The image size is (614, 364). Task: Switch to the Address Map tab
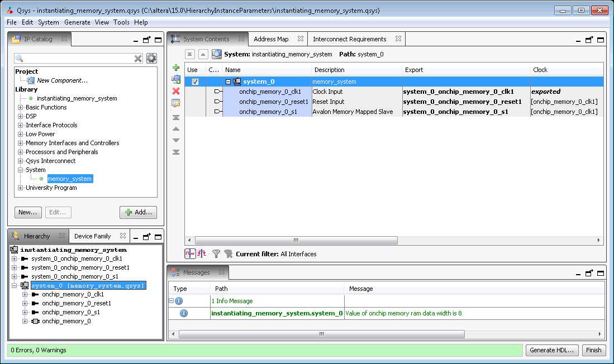pyautogui.click(x=271, y=39)
